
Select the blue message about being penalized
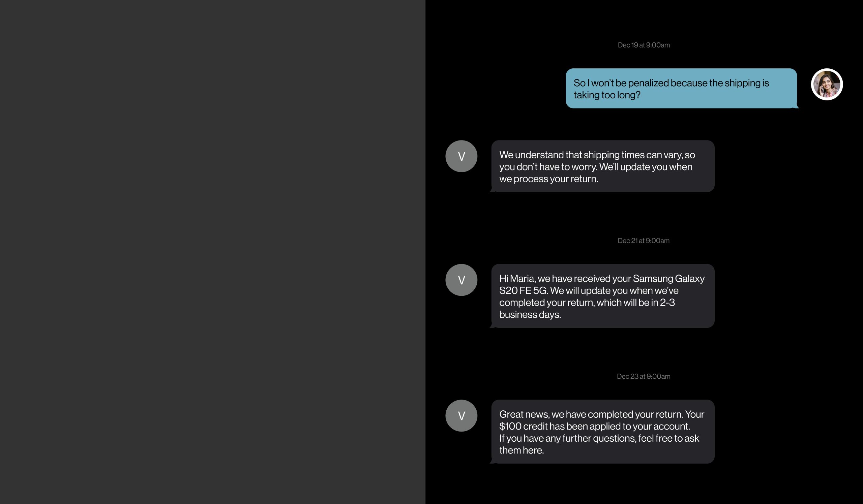(x=681, y=88)
